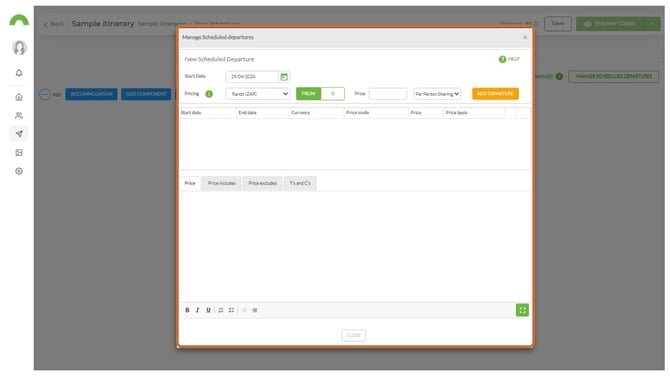
Task: Open the image library icon in sidebar
Action: click(19, 153)
